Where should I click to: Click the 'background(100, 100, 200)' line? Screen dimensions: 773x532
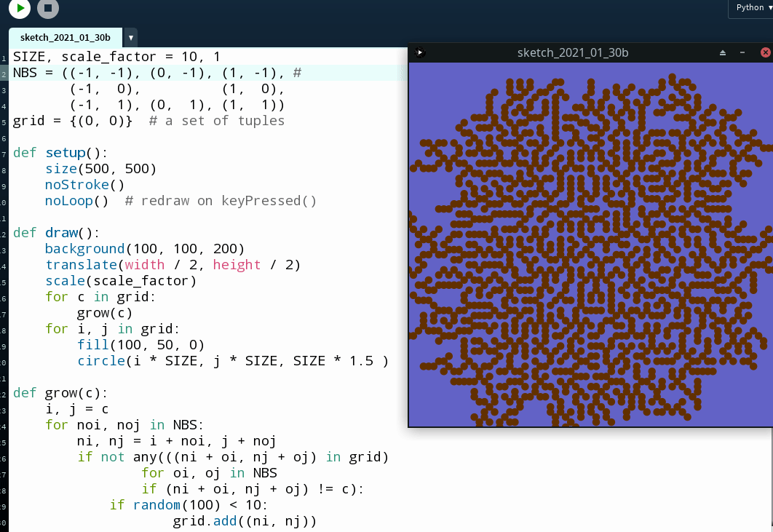(144, 249)
